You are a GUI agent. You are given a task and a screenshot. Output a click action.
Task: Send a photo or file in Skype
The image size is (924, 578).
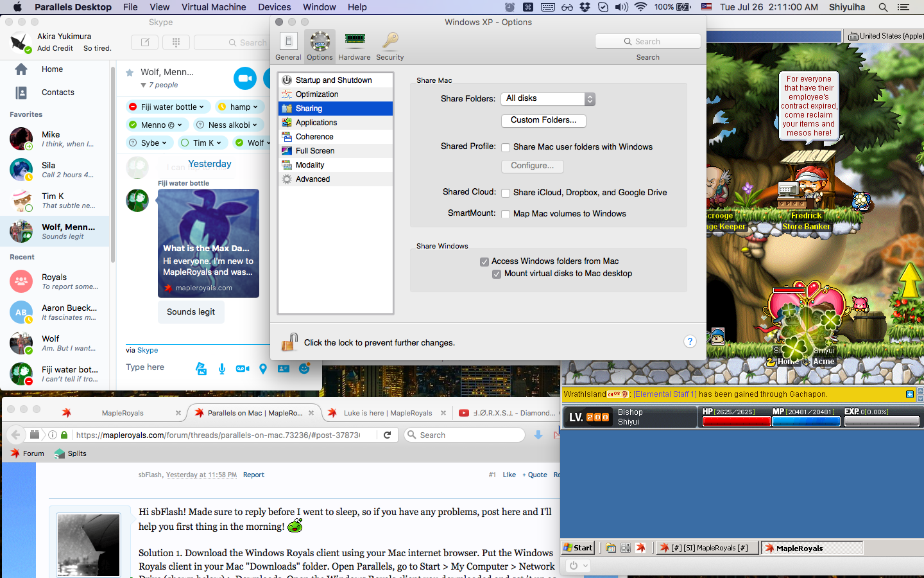[201, 369]
